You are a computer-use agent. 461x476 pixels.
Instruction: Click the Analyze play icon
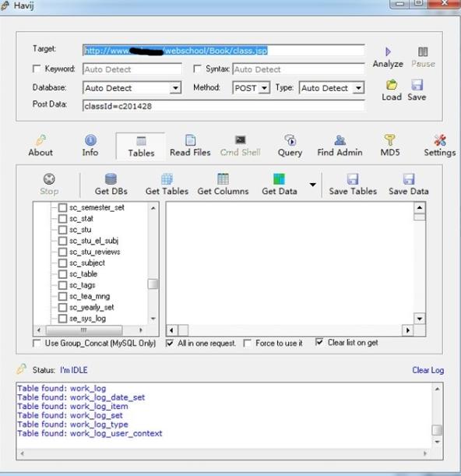point(388,51)
